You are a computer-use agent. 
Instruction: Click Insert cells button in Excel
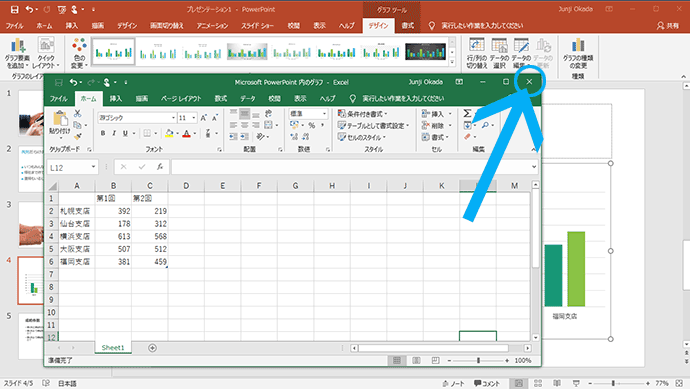[437, 114]
